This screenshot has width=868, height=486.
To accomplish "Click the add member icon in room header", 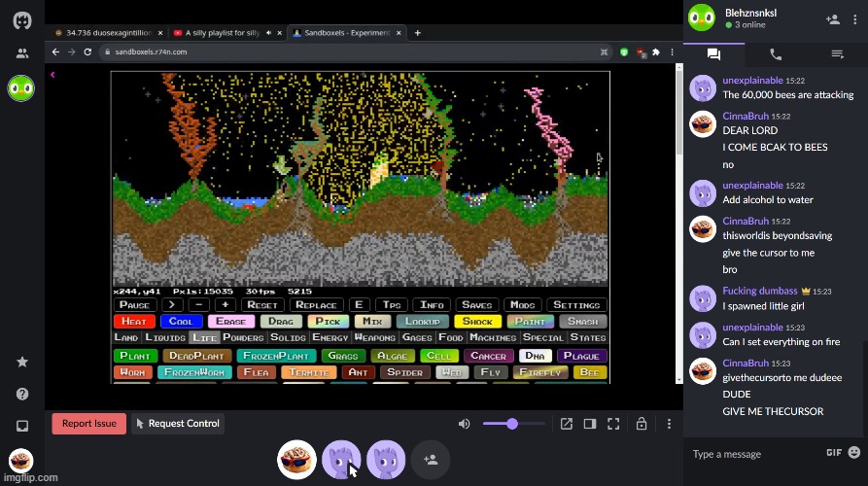I will click(833, 19).
